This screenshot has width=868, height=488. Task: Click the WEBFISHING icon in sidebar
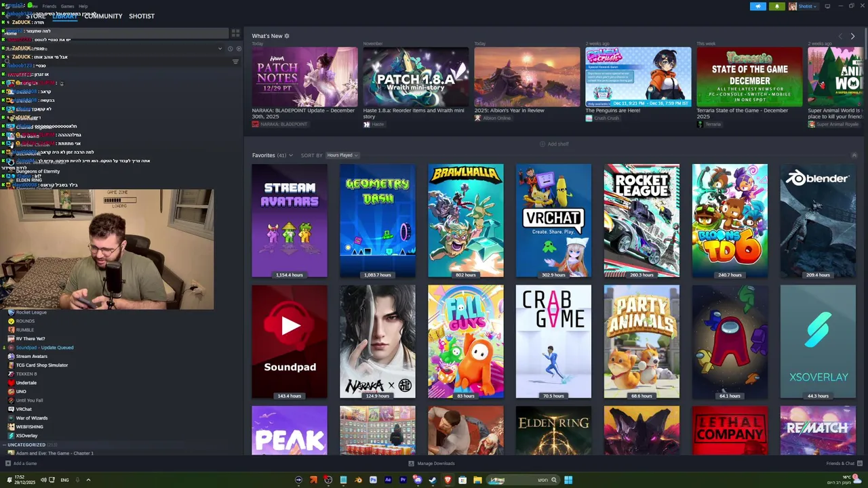(11, 427)
